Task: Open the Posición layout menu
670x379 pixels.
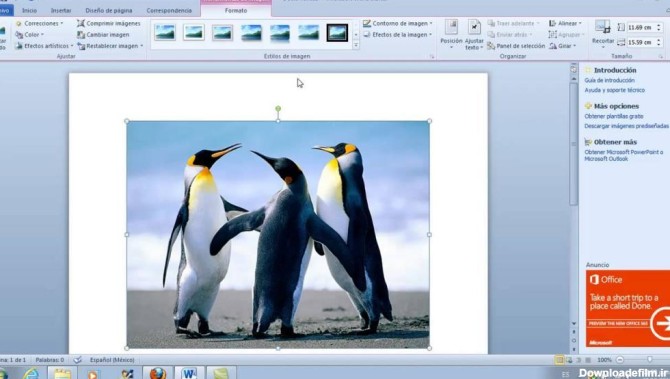Action: click(451, 34)
